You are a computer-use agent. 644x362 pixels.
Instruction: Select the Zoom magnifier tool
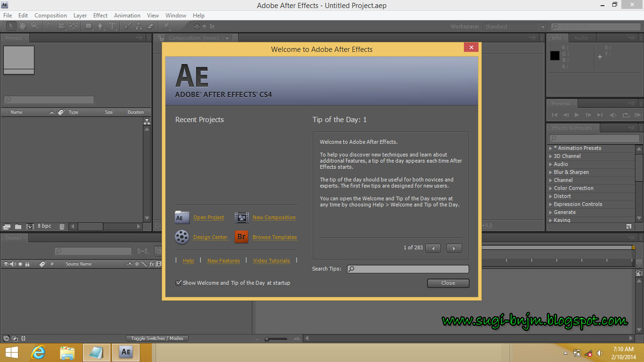click(x=35, y=26)
